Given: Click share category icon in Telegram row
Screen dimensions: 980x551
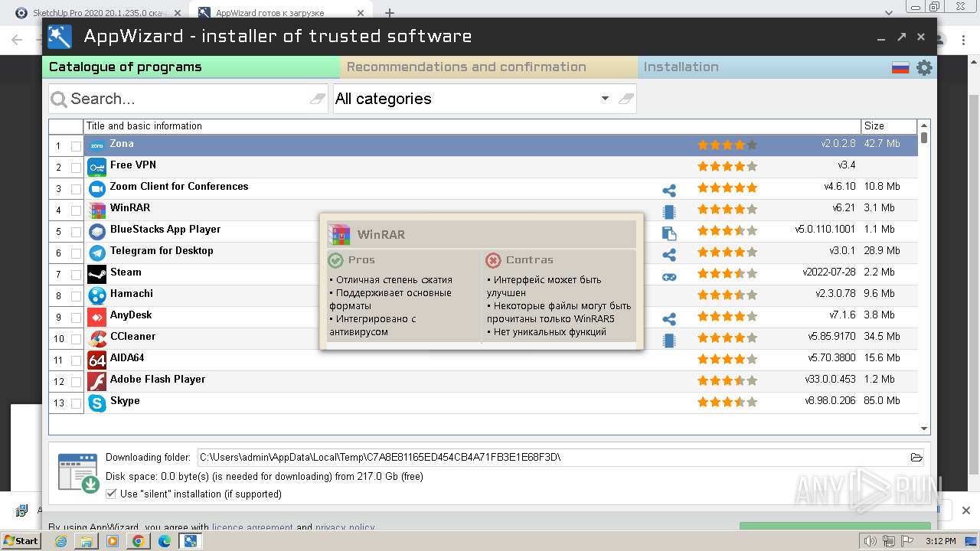Looking at the screenshot, I should click(x=669, y=255).
